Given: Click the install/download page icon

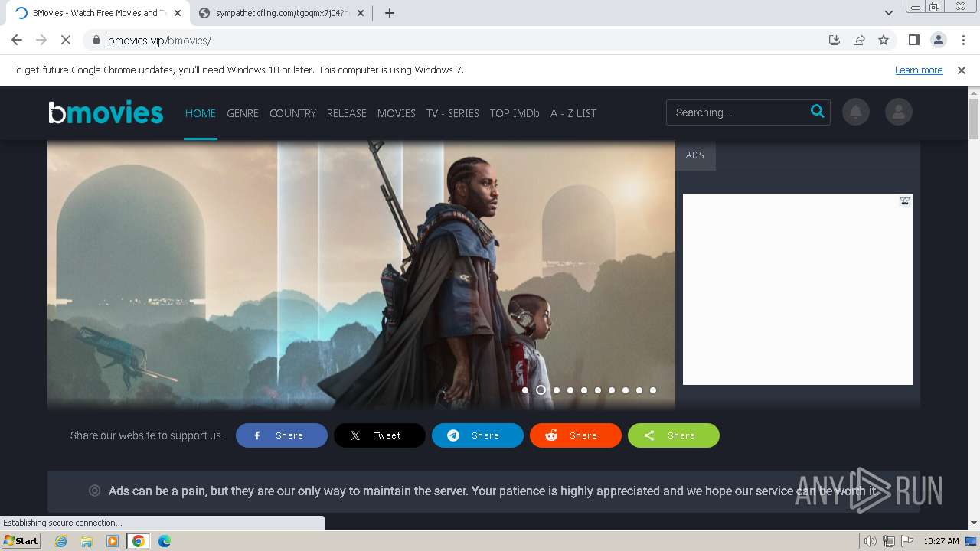Looking at the screenshot, I should pos(835,41).
